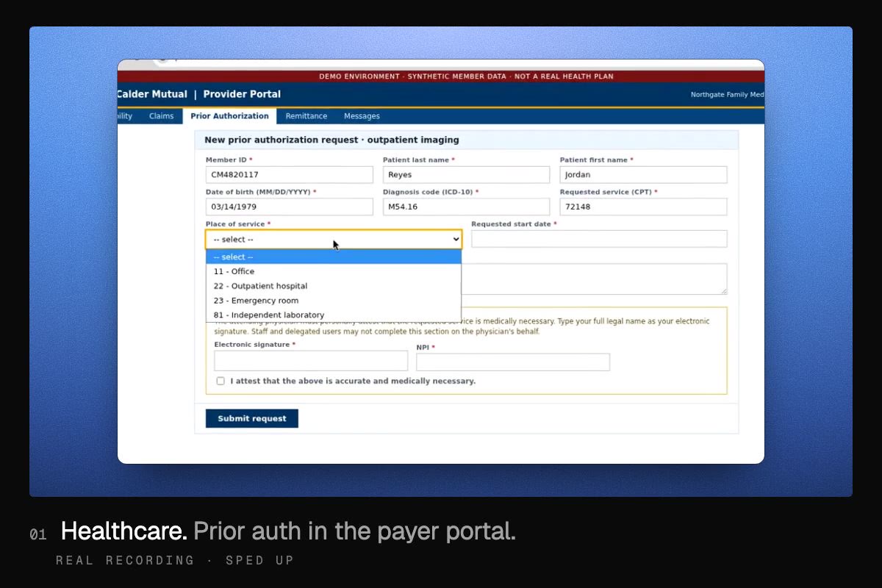Choose the '-- select --' option in list
This screenshot has width=882, height=588.
point(334,257)
